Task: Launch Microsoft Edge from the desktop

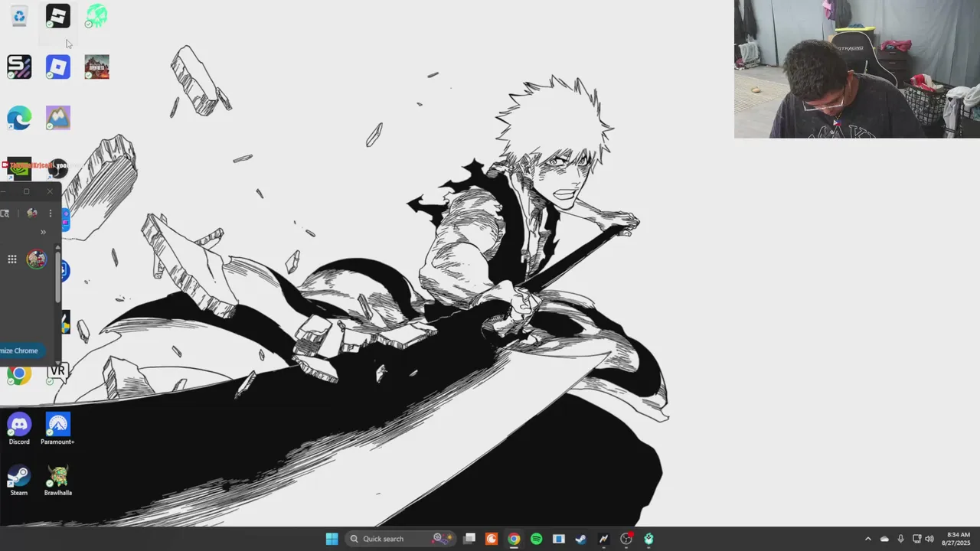Action: pos(19,118)
